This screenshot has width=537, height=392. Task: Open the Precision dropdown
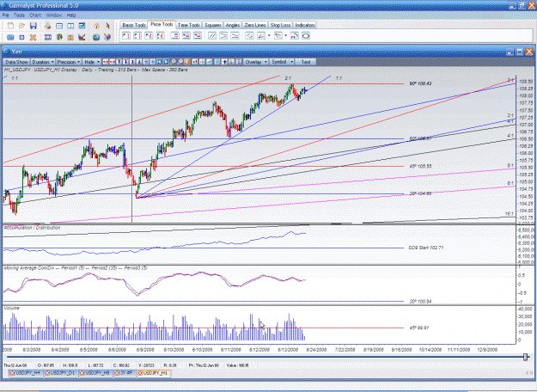tap(69, 62)
